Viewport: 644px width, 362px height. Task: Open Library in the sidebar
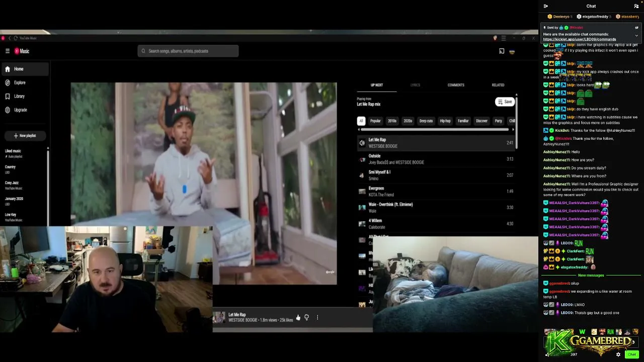[24, 96]
